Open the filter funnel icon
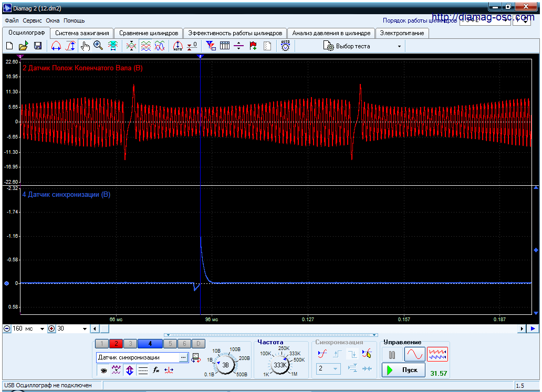 211,46
